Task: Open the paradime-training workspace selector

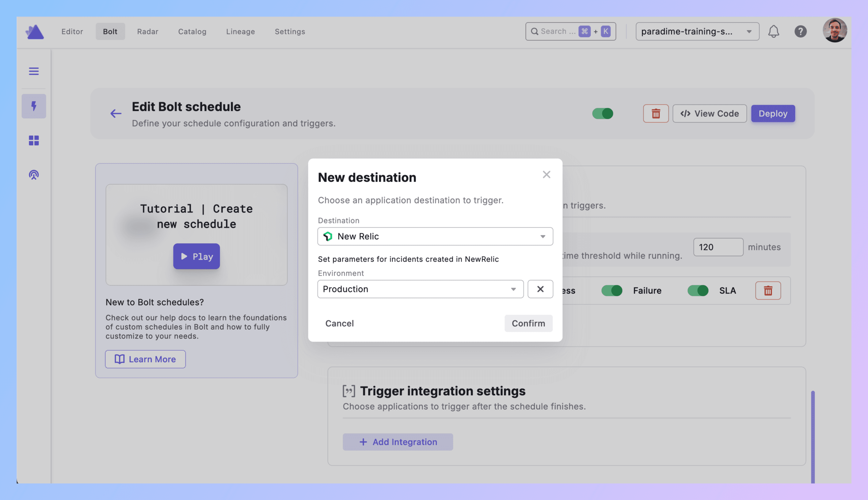Action: coord(697,32)
